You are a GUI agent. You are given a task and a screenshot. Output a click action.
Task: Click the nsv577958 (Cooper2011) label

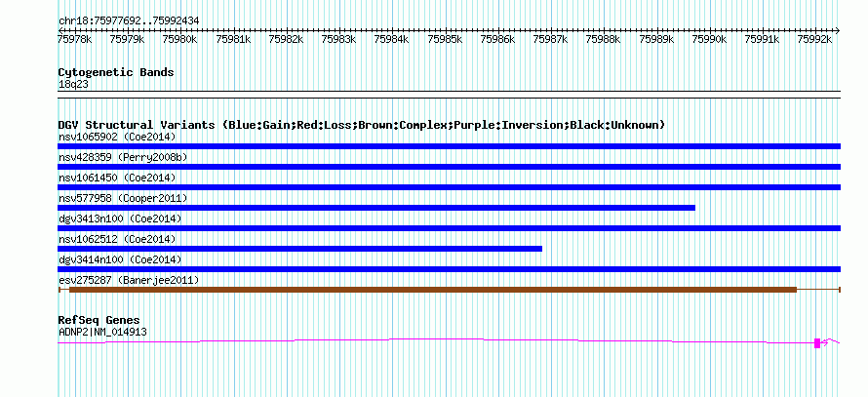[x=123, y=198]
